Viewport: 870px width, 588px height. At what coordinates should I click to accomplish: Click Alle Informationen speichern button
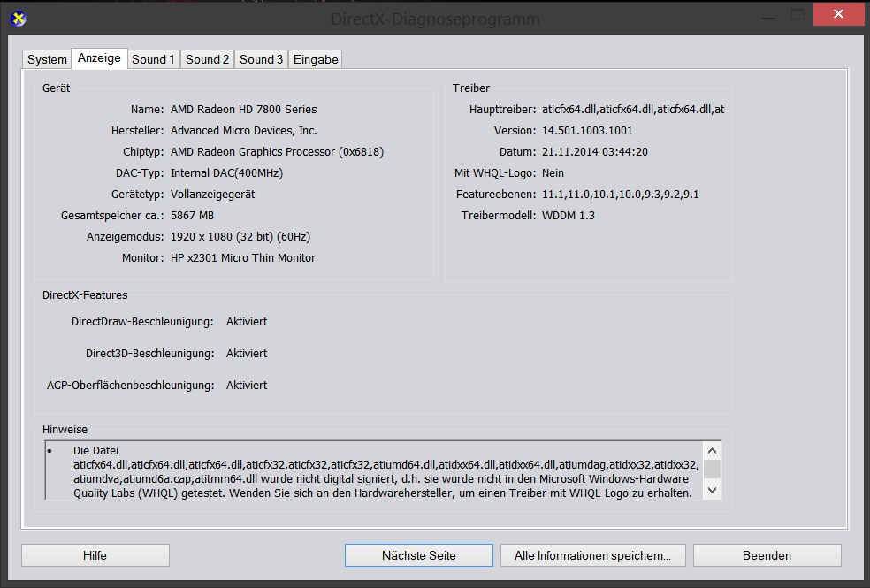(x=592, y=555)
